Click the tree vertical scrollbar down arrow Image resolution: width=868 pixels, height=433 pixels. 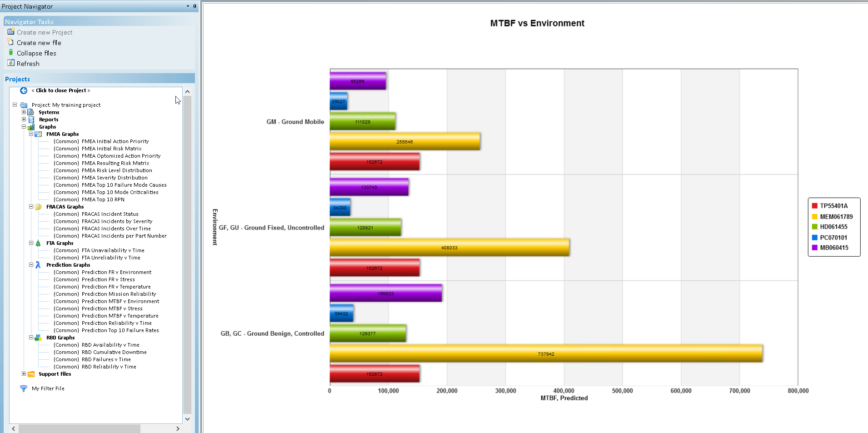coord(187,419)
